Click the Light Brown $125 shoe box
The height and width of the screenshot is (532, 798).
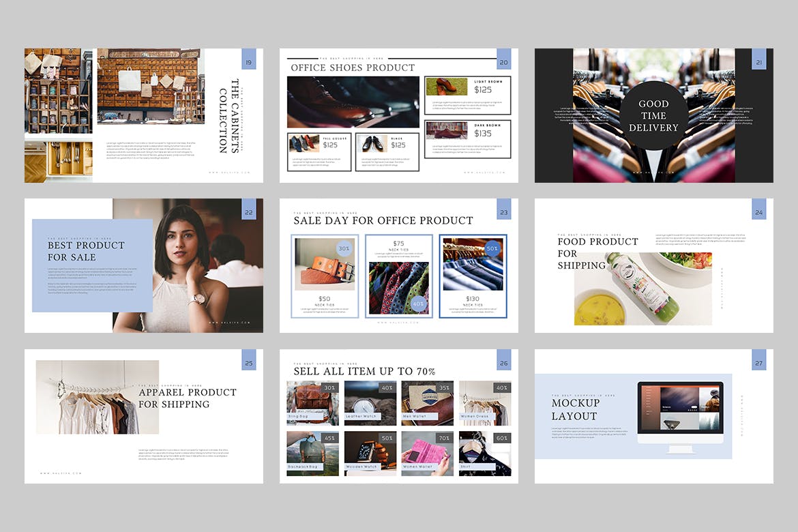pos(467,95)
